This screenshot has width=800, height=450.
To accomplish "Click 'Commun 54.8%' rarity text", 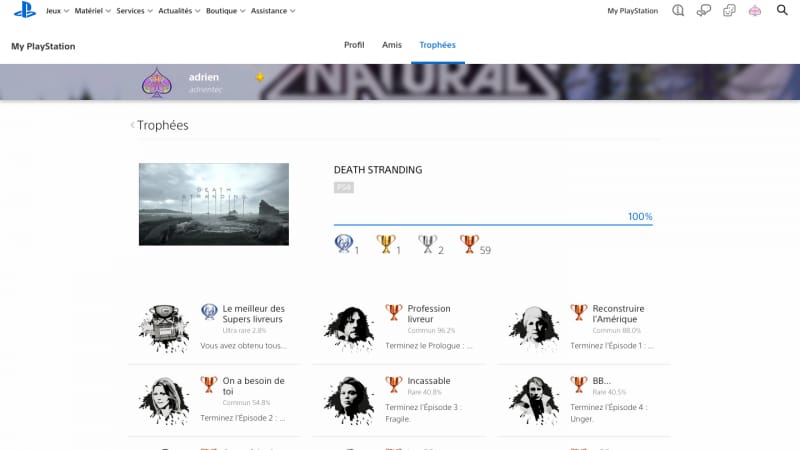I will tap(246, 403).
